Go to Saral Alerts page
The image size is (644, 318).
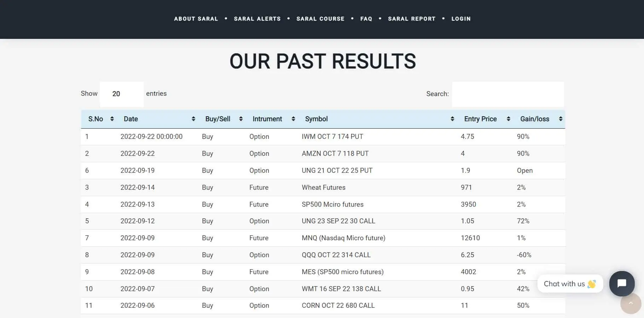pos(257,19)
